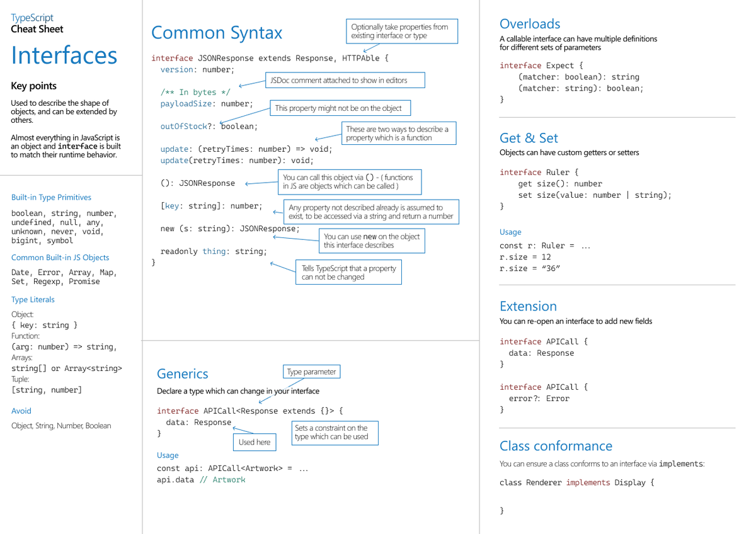This screenshot has width=756, height=534.
Task: Click 'Any property not described already' note
Action: click(x=372, y=212)
